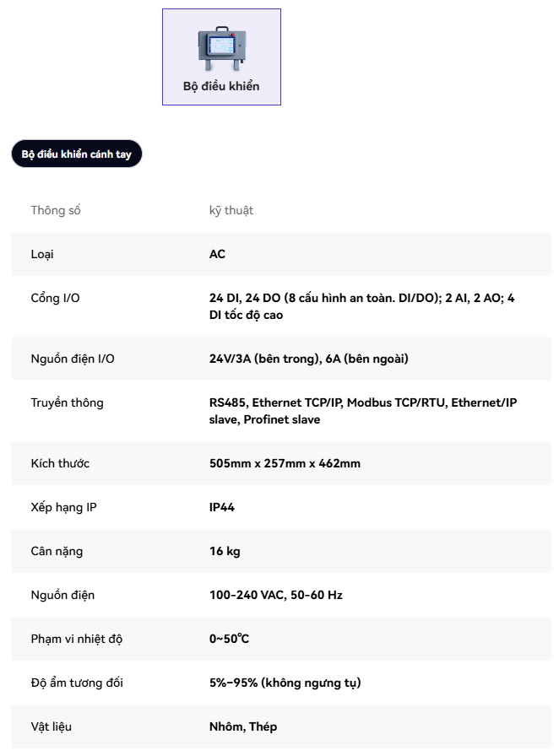
Task: Click the "Nhôm, Thép" material value
Action: click(243, 726)
